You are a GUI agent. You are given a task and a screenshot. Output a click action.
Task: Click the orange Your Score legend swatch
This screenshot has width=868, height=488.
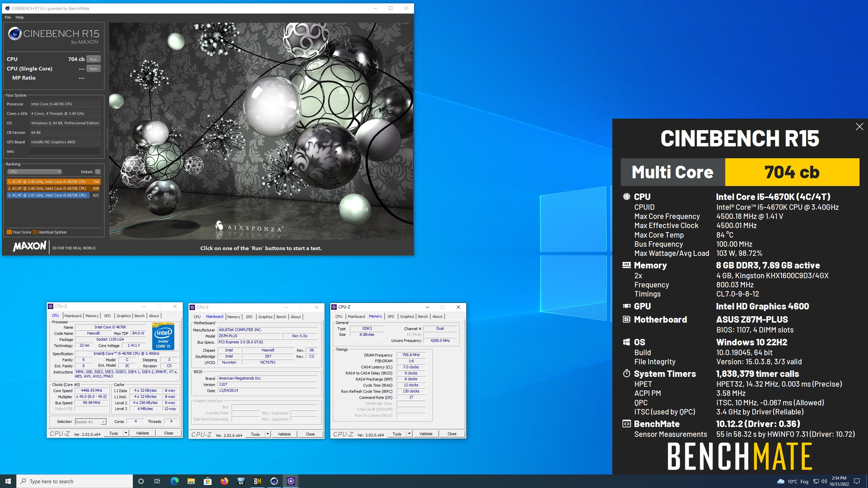pyautogui.click(x=9, y=232)
